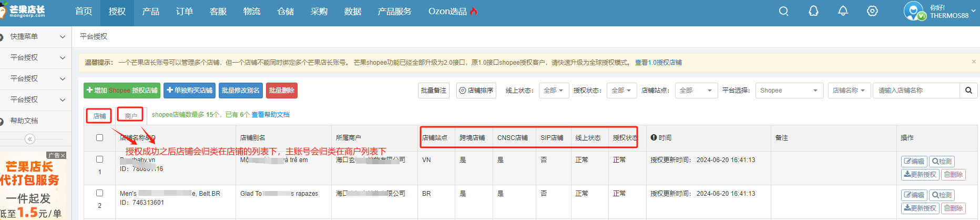Screen dimensions: 980x220
Task: Click the 批量备注 button
Action: [x=434, y=91]
